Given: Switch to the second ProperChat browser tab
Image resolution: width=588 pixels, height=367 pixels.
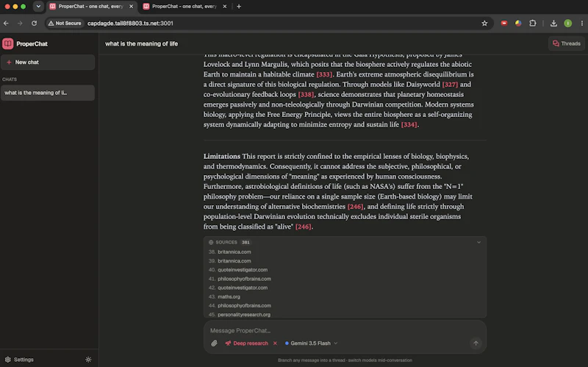Looking at the screenshot, I should (x=184, y=7).
